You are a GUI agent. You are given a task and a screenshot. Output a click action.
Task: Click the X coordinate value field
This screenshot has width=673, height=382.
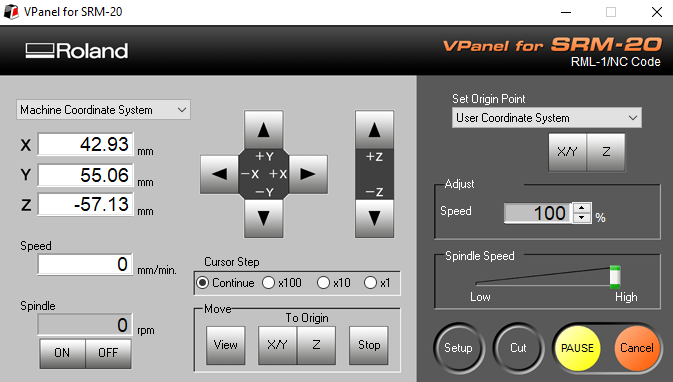click(x=85, y=144)
